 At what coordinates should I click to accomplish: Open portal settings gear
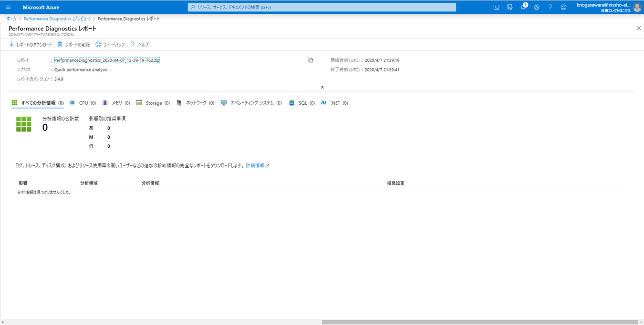[x=537, y=7]
